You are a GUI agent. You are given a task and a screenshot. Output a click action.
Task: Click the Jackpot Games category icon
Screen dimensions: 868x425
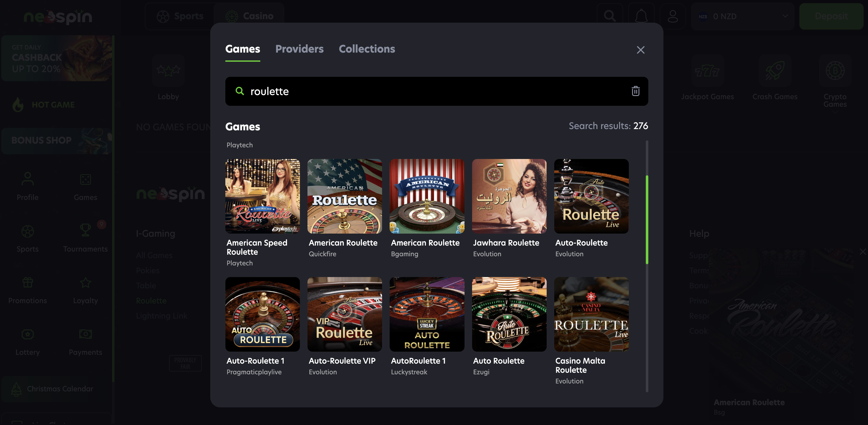pos(707,71)
